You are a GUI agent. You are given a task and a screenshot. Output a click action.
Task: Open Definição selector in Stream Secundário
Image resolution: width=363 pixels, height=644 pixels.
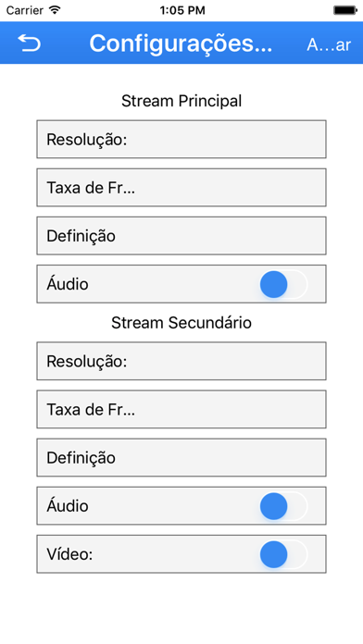(x=181, y=457)
